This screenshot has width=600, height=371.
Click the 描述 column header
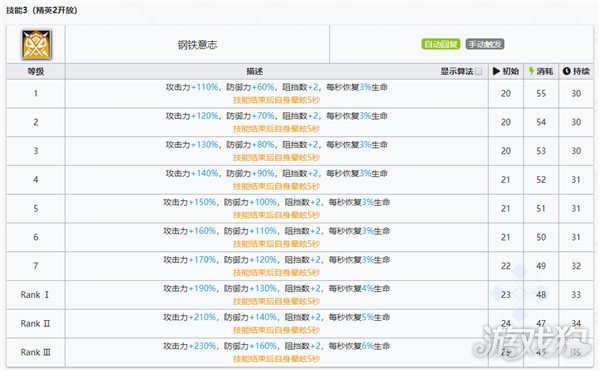click(254, 72)
